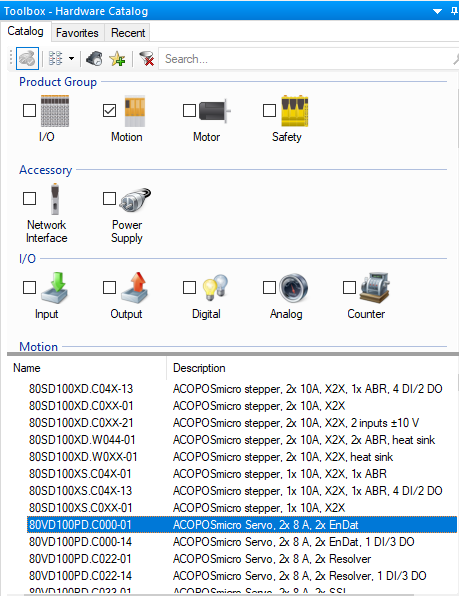
Task: Click the I/O product group module icon
Action: (55, 111)
